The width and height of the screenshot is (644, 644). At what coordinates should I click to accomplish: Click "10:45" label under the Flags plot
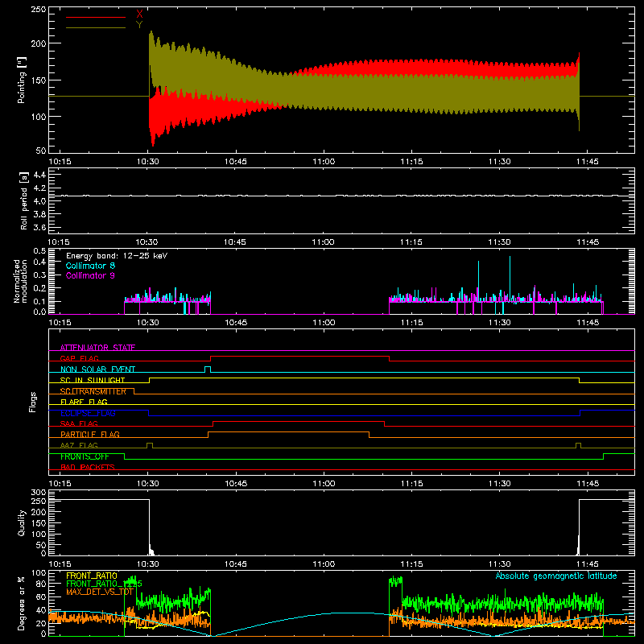click(x=236, y=484)
